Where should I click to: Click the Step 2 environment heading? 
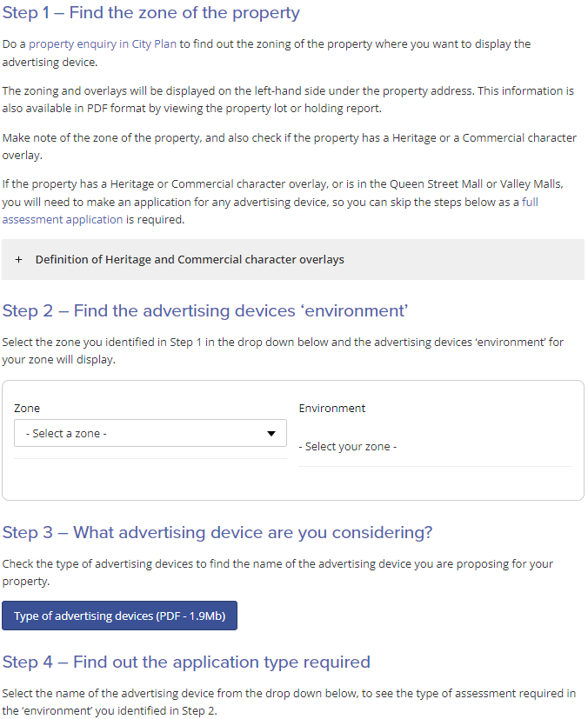click(204, 310)
